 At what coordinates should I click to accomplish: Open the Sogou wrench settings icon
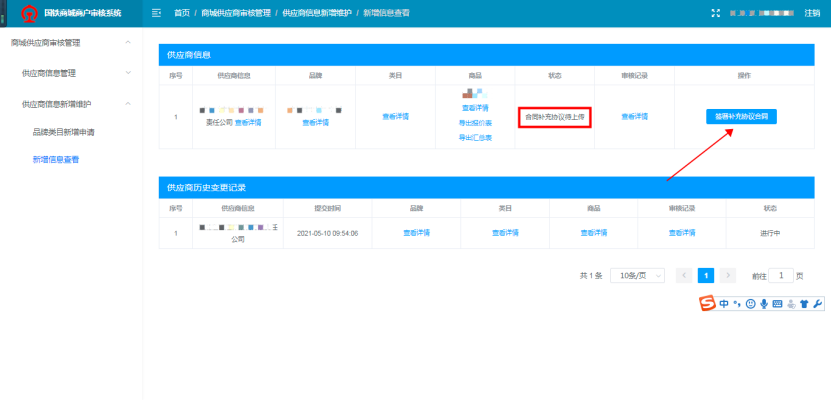(817, 304)
